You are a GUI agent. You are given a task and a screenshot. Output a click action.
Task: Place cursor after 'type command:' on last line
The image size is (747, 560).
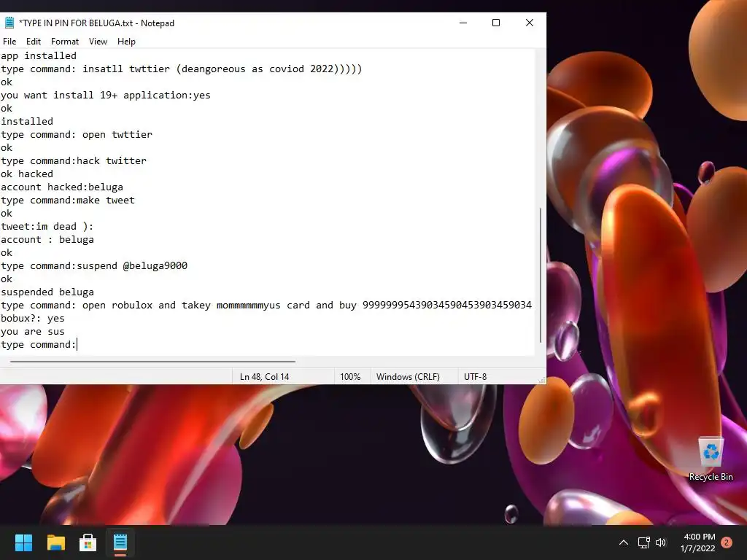(x=77, y=344)
